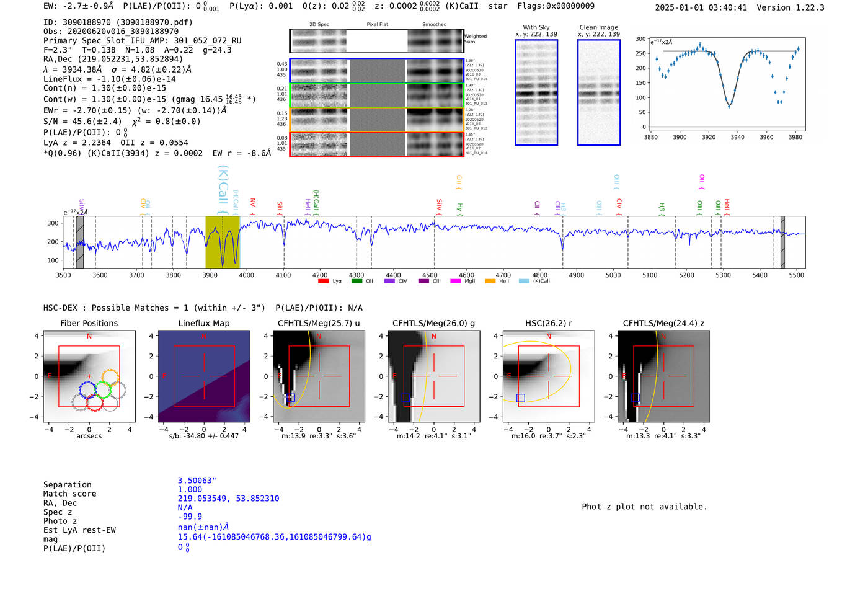Click the purple CII line label
868x591 pixels.
point(537,208)
